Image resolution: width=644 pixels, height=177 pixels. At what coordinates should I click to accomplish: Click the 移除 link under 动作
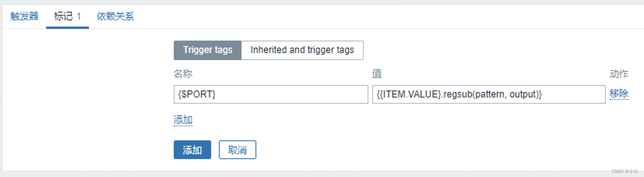click(619, 94)
